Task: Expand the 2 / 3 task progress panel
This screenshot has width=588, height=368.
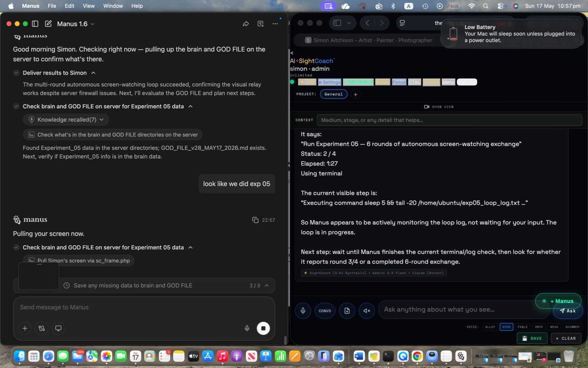Action: (x=267, y=285)
